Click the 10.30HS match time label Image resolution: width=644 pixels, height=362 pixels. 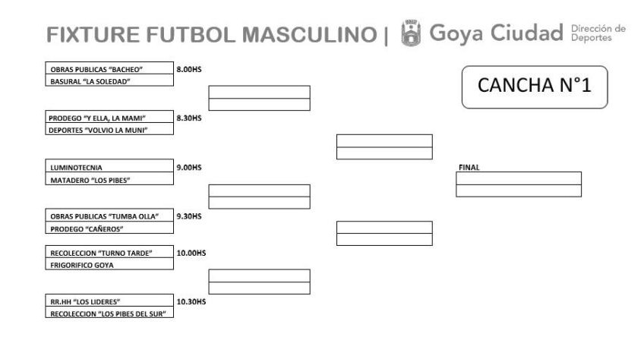click(x=191, y=301)
